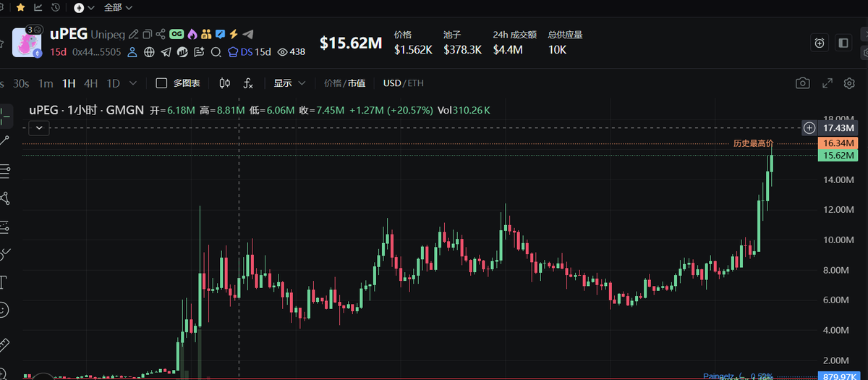Select the 1m timeframe
Screen dimensions: 868x380
tap(46, 83)
